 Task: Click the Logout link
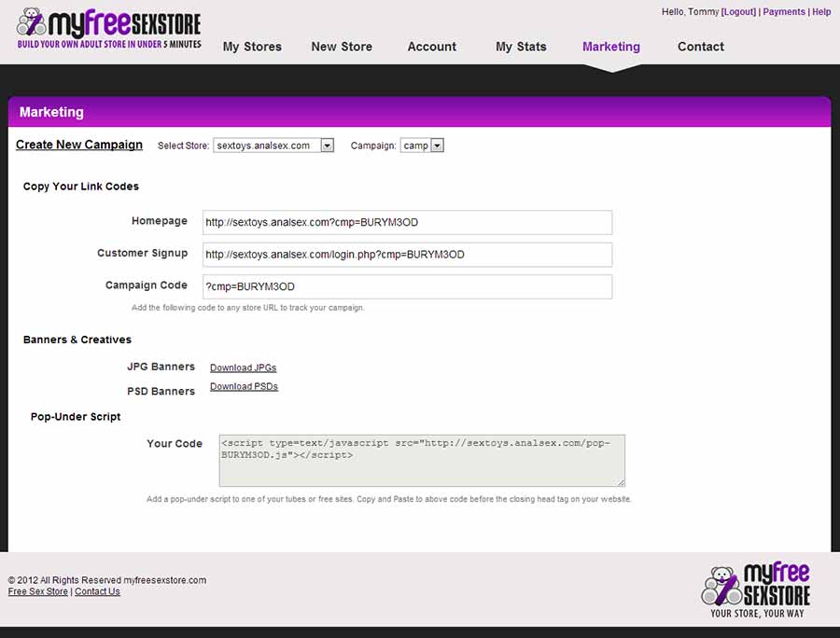(x=739, y=12)
